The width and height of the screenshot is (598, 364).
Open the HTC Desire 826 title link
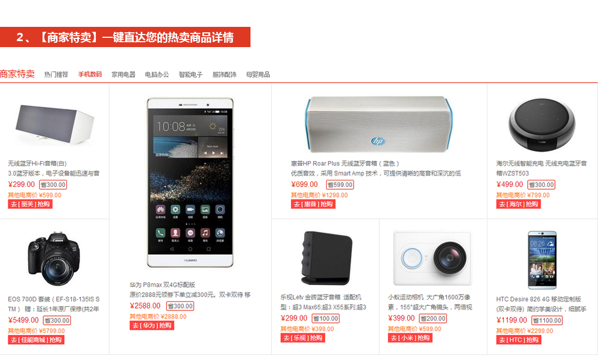point(541,304)
